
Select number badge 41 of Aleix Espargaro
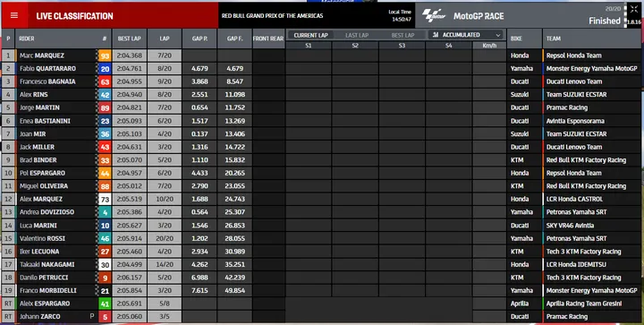[105, 304]
